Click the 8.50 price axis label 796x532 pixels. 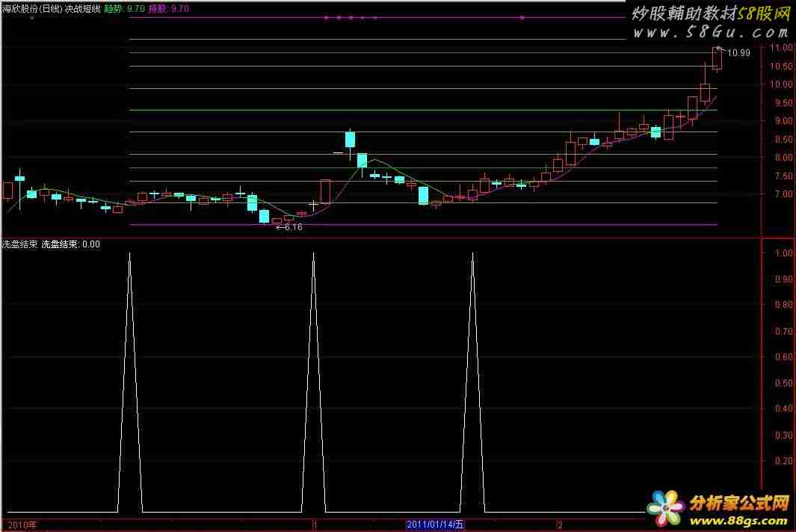tap(783, 139)
